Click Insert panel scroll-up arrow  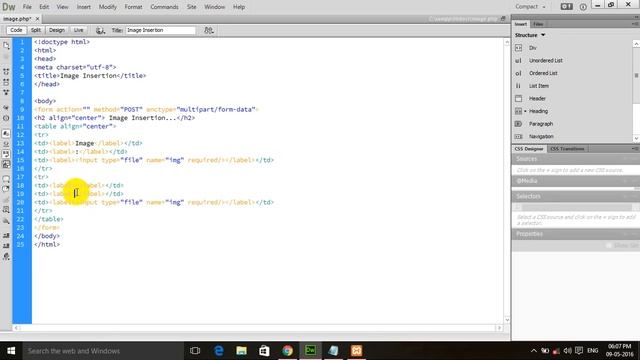coord(636,43)
